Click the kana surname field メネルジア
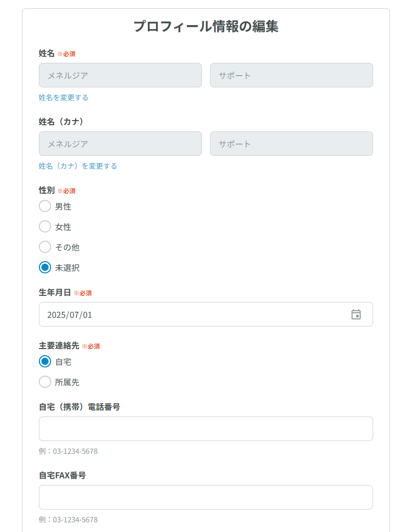This screenshot has height=532, width=414. coord(120,144)
